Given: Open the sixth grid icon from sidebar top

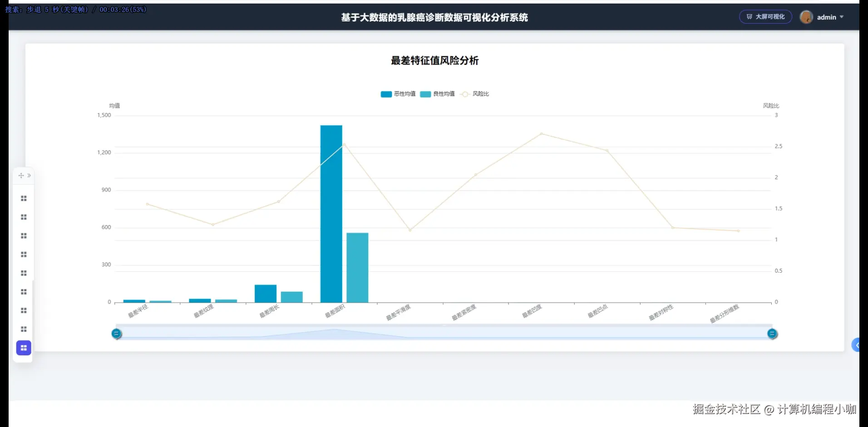Looking at the screenshot, I should [24, 292].
